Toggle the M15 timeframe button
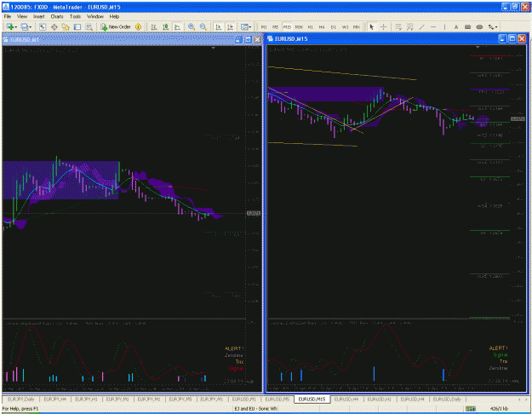 pyautogui.click(x=287, y=26)
